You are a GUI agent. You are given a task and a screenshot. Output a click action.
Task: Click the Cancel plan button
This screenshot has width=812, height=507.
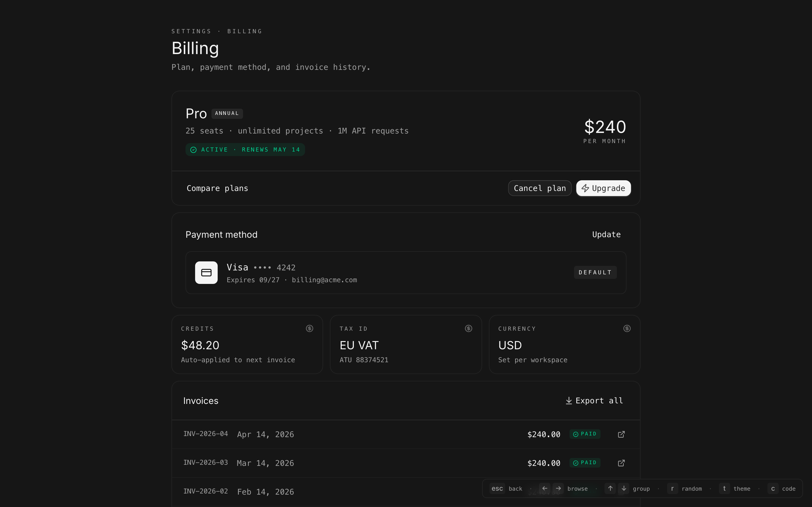(540, 188)
